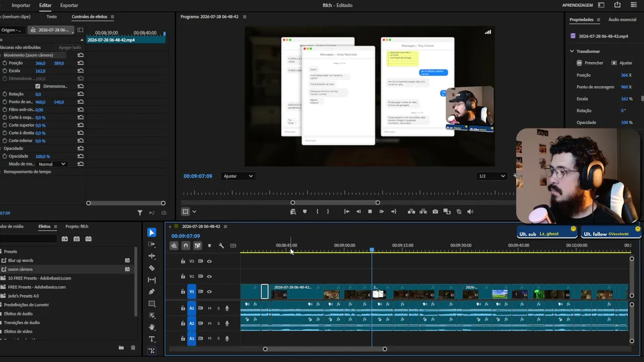
Task: Select the Razor tool
Action: point(152,268)
